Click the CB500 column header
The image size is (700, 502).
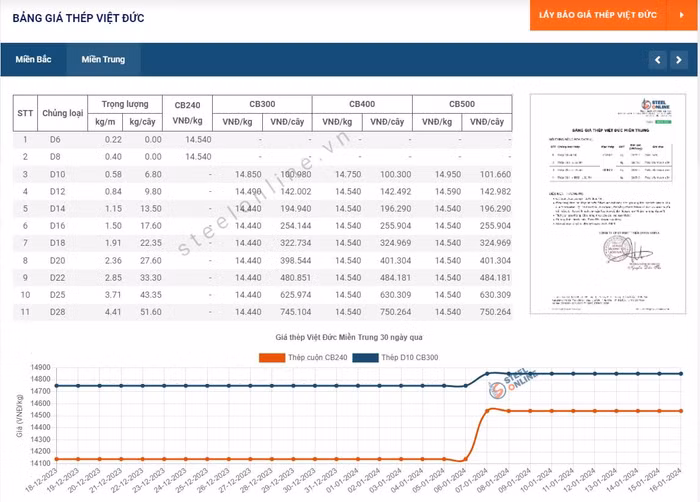461,104
